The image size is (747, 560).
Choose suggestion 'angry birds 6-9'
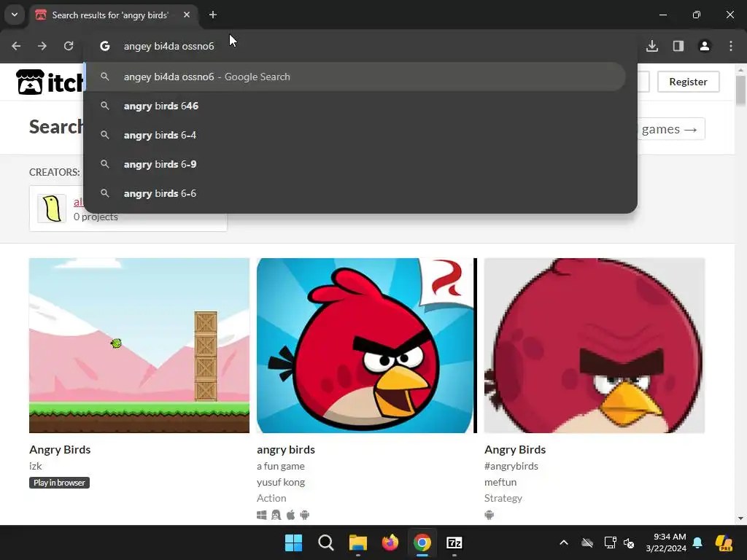pos(355,164)
